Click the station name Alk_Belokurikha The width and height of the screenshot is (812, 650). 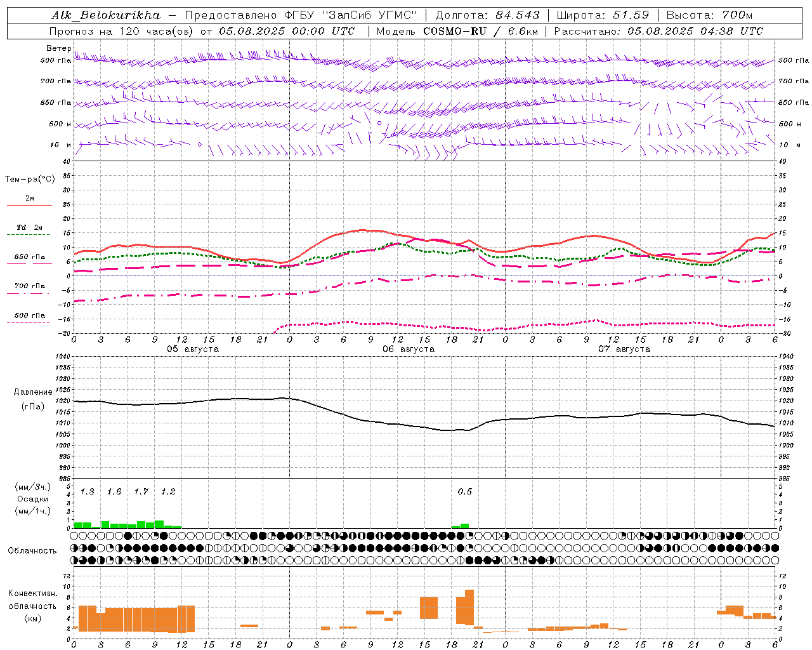[x=106, y=15]
